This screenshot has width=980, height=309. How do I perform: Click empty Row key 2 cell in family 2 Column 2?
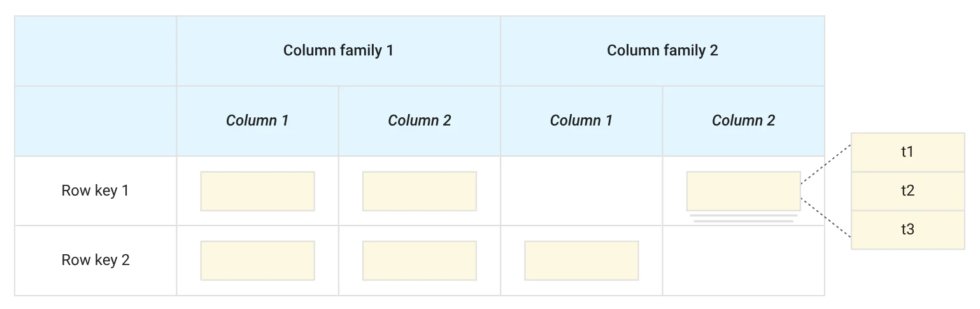tap(743, 261)
